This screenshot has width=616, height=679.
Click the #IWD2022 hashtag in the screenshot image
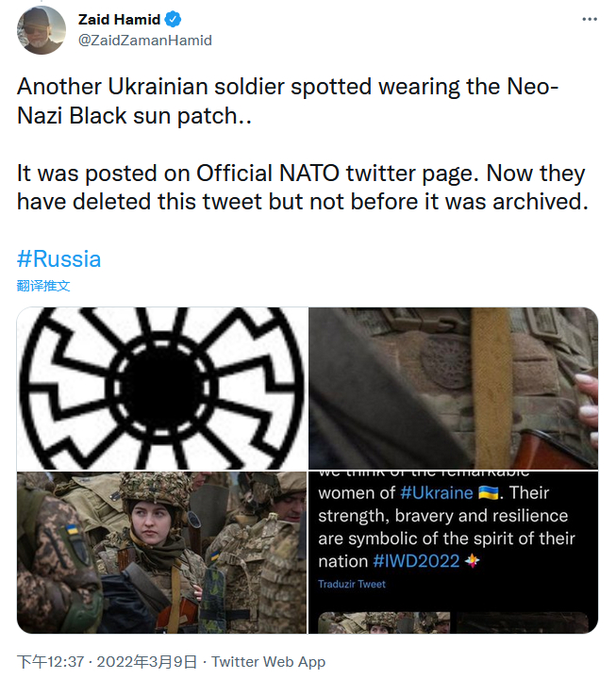[x=415, y=561]
